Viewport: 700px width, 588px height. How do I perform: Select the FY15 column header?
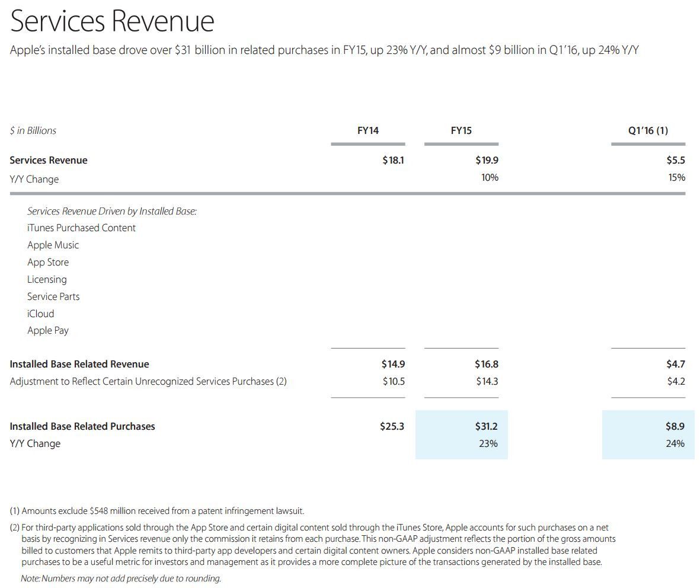tap(461, 130)
